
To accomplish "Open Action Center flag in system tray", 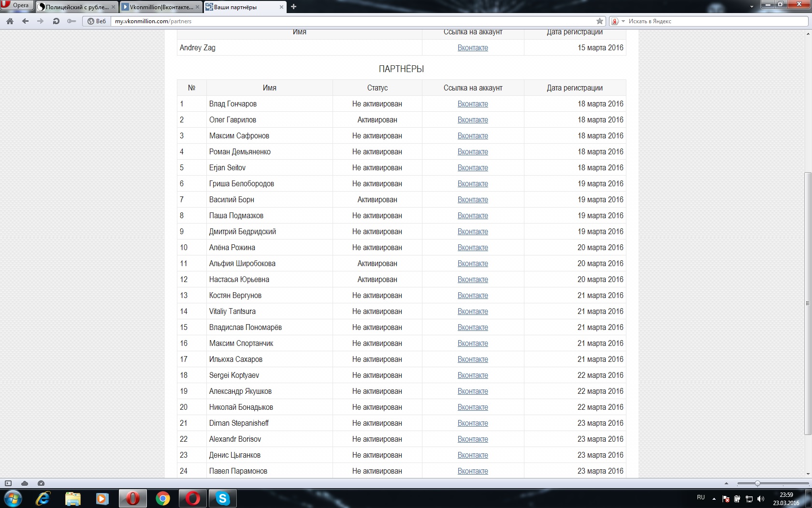I will pos(725,499).
